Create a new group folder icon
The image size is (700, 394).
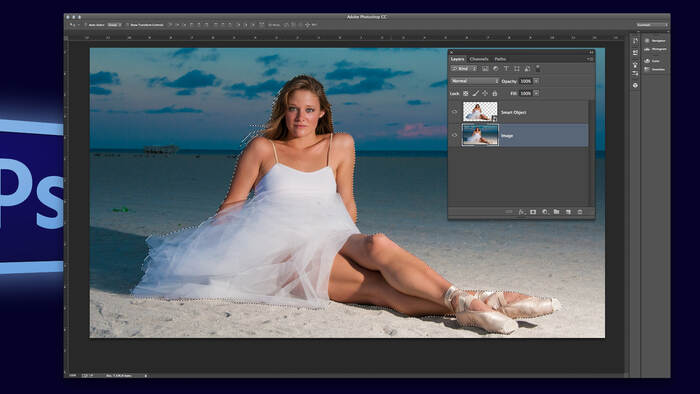[556, 212]
